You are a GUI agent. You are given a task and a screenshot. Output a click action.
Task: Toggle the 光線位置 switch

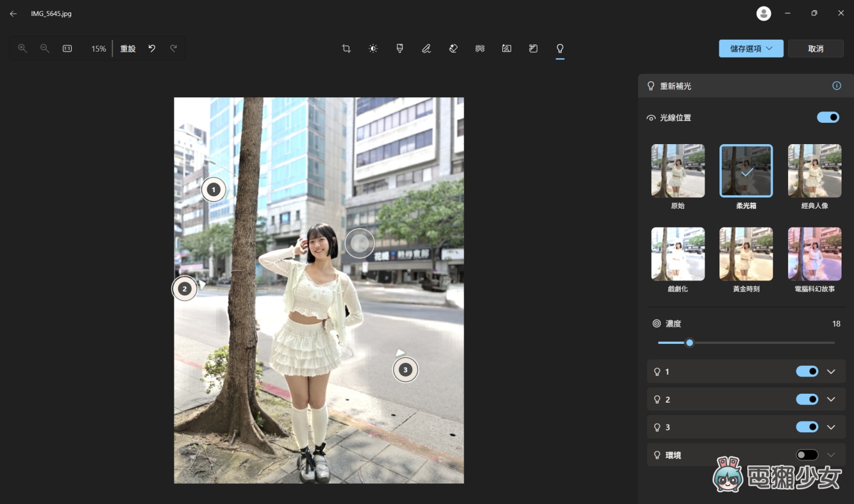click(x=828, y=117)
